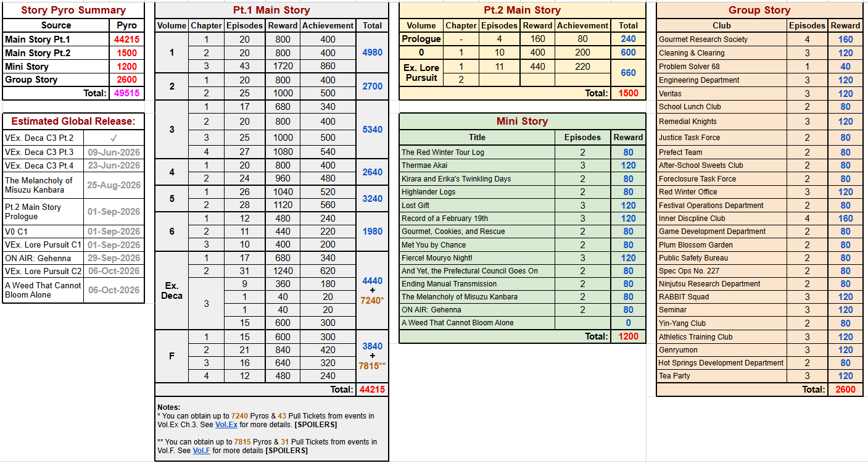The image size is (868, 463).
Task: Click the 860 achievement cell in Pt.1
Action: [328, 65]
